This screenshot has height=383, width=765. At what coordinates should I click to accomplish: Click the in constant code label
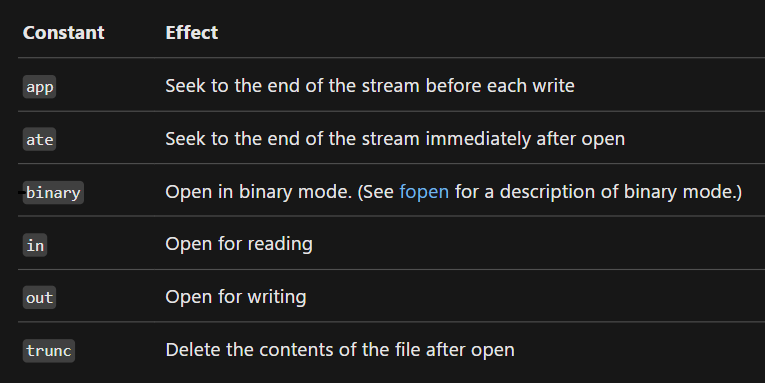click(35, 245)
